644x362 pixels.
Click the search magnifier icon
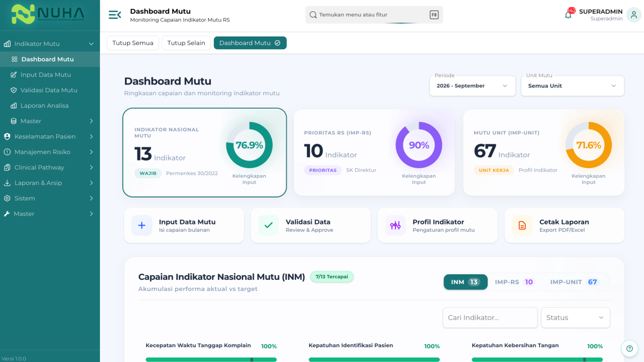[313, 15]
